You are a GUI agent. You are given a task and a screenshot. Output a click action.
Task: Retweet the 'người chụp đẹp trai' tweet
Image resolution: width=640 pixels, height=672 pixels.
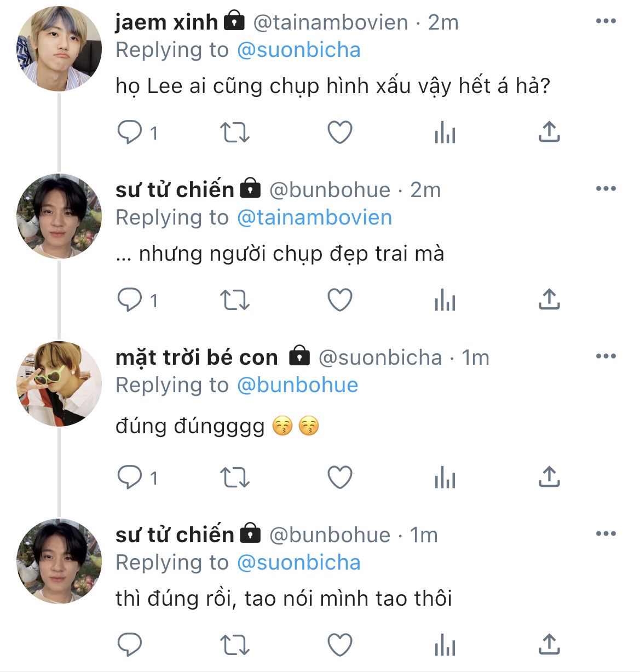pyautogui.click(x=234, y=300)
